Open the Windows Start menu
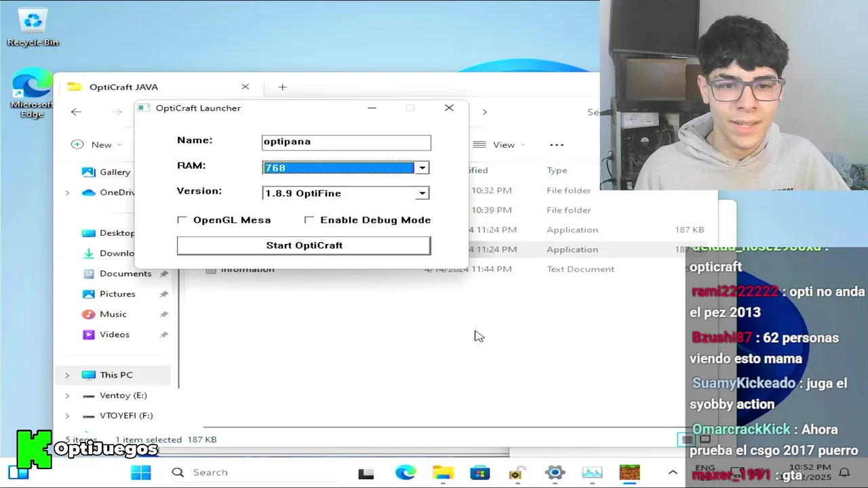The height and width of the screenshot is (488, 868). 141,472
